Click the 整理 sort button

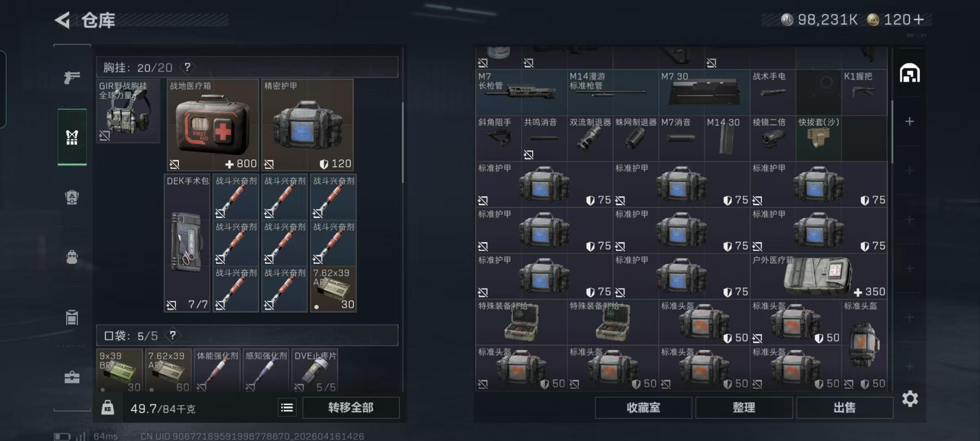744,408
